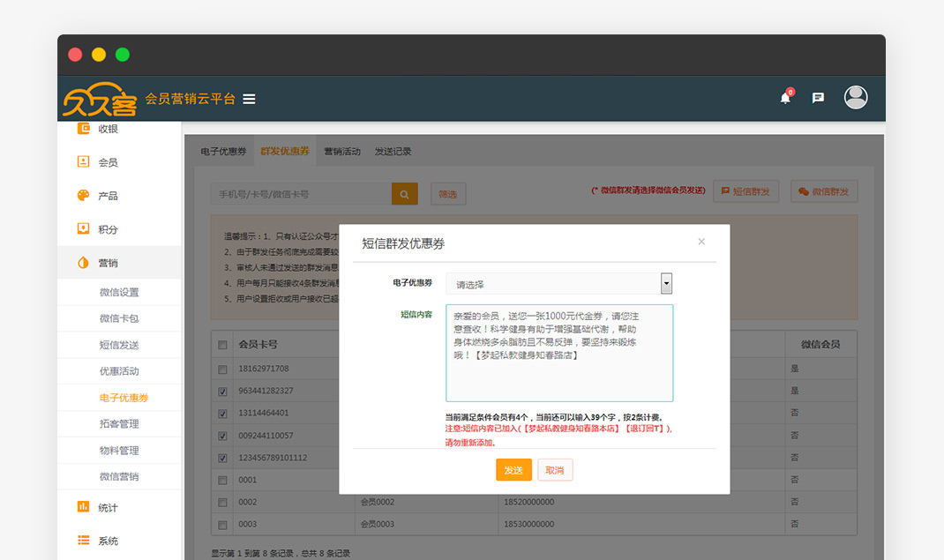Screen dimensions: 944x560
Task: Uncheck the row 963441282327 checkbox
Action: 222,391
